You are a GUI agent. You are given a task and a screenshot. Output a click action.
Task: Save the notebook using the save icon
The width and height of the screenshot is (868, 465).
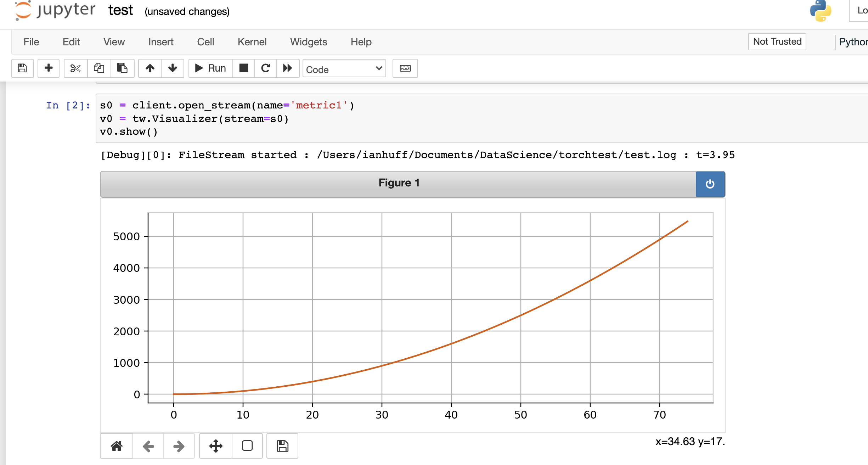click(x=22, y=68)
